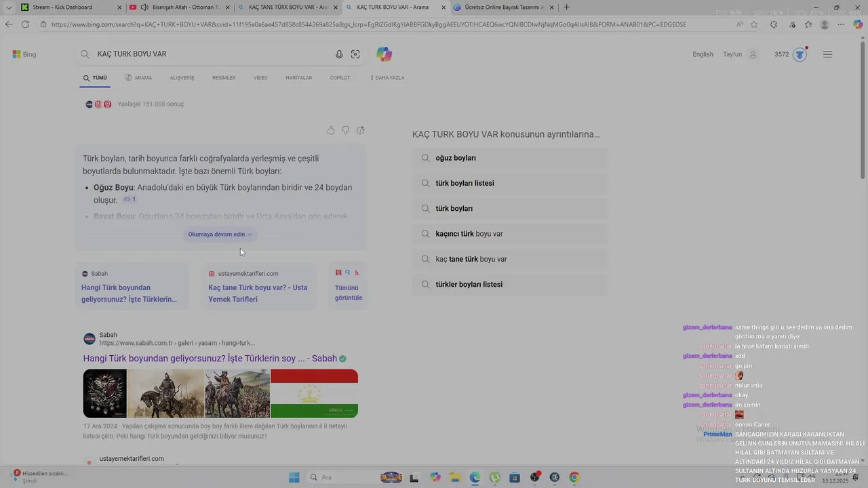
Task: Click related search türkler boyları listesi
Action: click(510, 285)
